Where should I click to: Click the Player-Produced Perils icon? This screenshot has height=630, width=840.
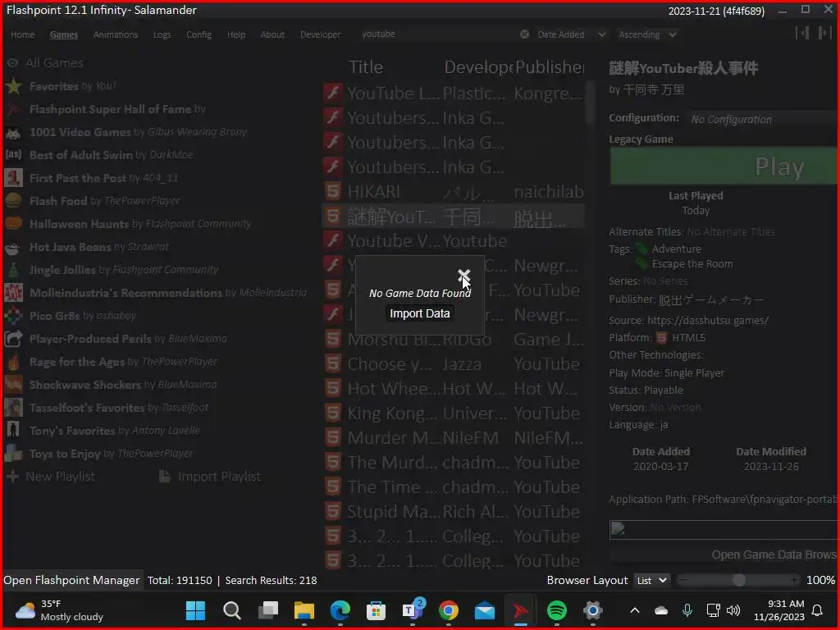(13, 339)
